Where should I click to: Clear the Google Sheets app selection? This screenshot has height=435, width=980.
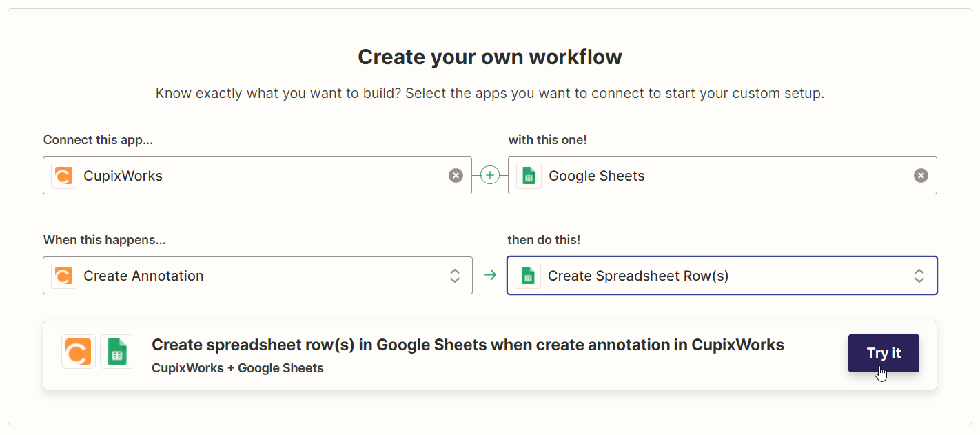click(921, 176)
